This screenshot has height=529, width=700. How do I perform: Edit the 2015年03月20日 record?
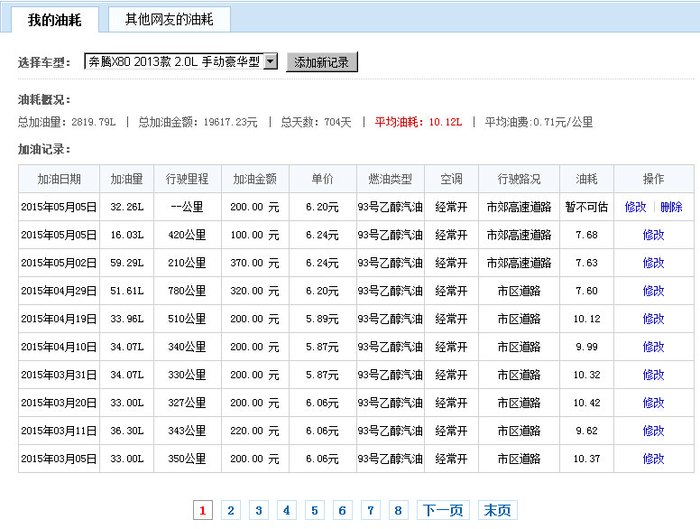coord(653,403)
